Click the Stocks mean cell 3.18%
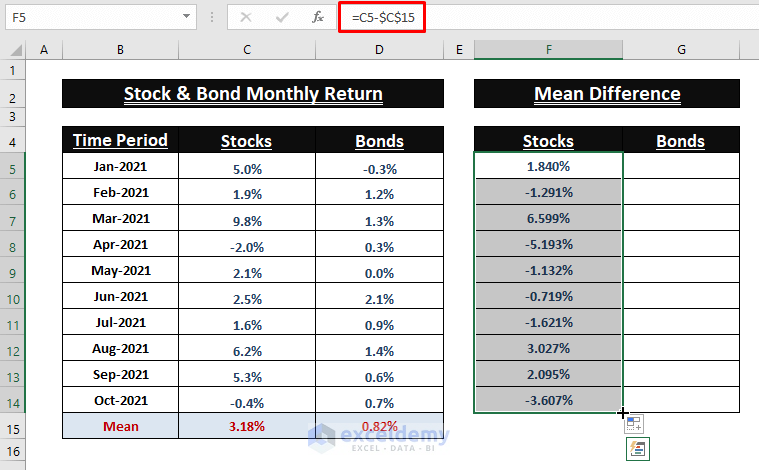Image resolution: width=759 pixels, height=470 pixels. tap(246, 426)
